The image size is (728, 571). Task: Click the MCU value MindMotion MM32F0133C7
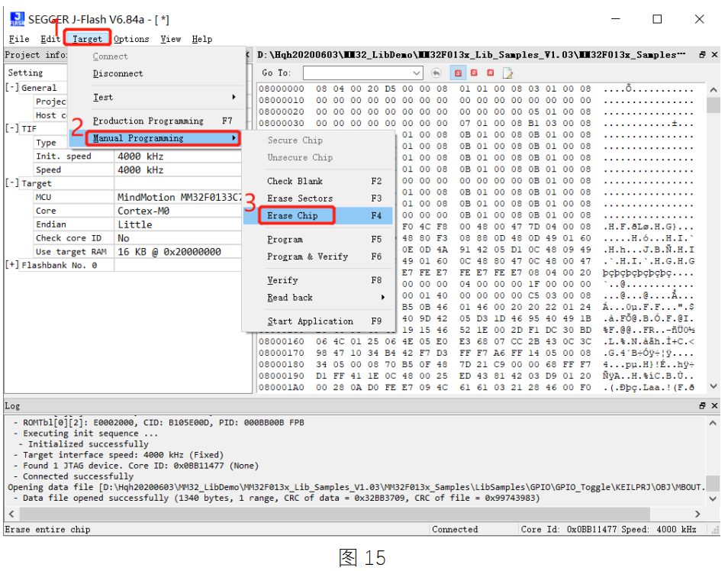click(178, 197)
